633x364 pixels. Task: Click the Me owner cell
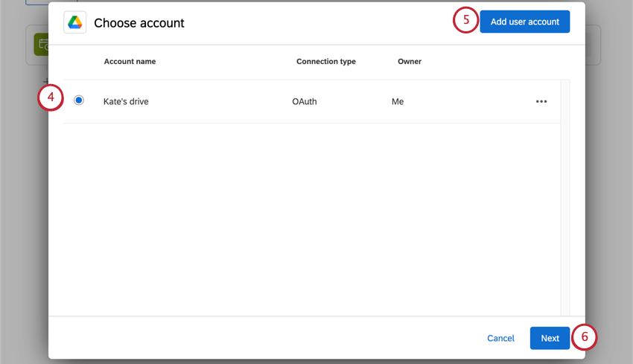click(x=398, y=101)
